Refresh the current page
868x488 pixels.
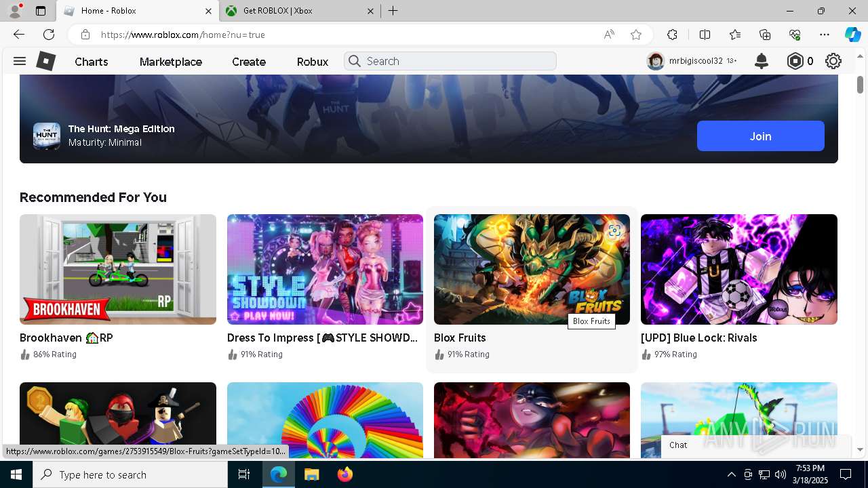[x=49, y=35]
